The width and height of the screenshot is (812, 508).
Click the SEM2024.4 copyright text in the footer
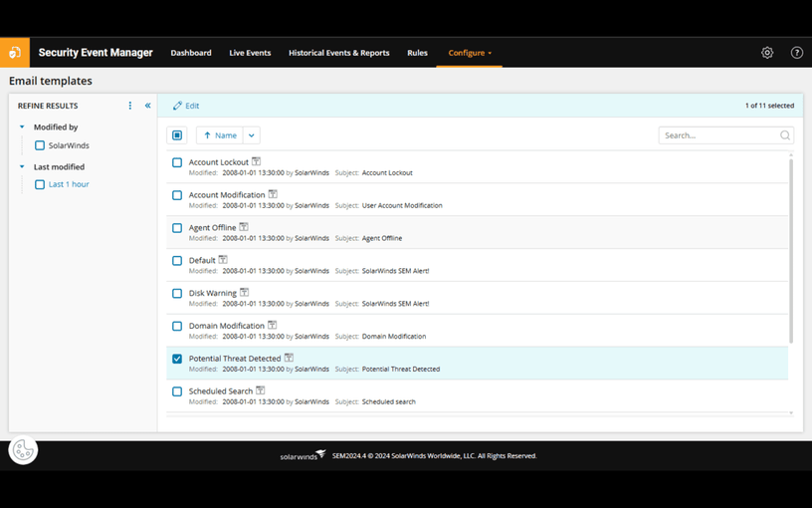point(435,455)
